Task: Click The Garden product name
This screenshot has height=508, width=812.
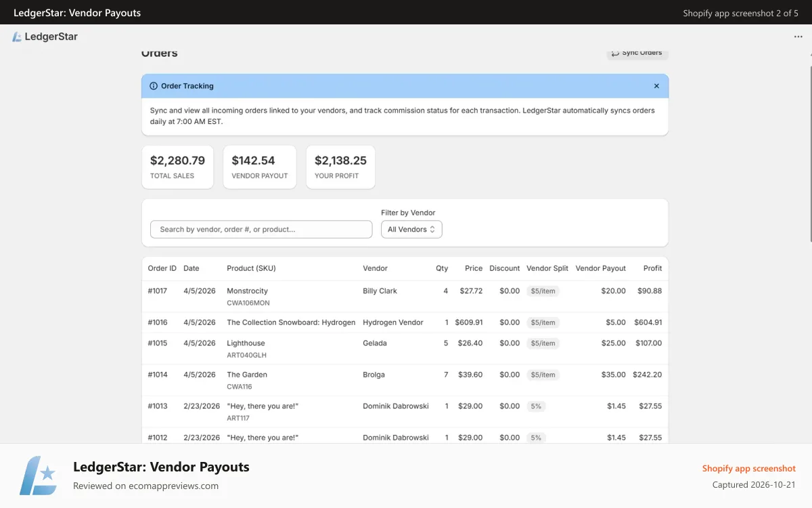Action: tap(247, 375)
